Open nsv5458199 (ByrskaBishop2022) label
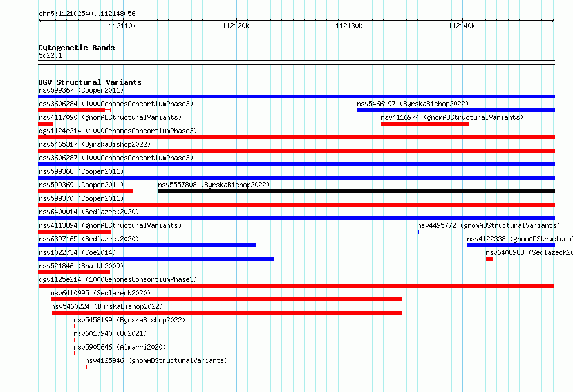The height and width of the screenshot is (392, 573). [129, 320]
